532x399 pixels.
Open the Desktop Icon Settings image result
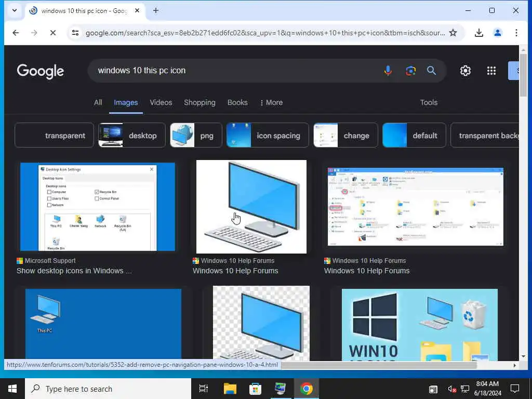(x=98, y=207)
